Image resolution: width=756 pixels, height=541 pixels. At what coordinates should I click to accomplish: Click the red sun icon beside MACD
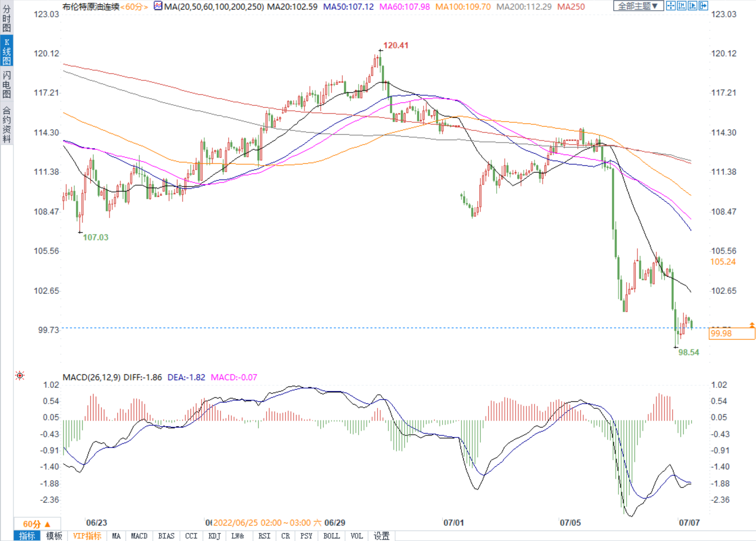click(x=20, y=376)
